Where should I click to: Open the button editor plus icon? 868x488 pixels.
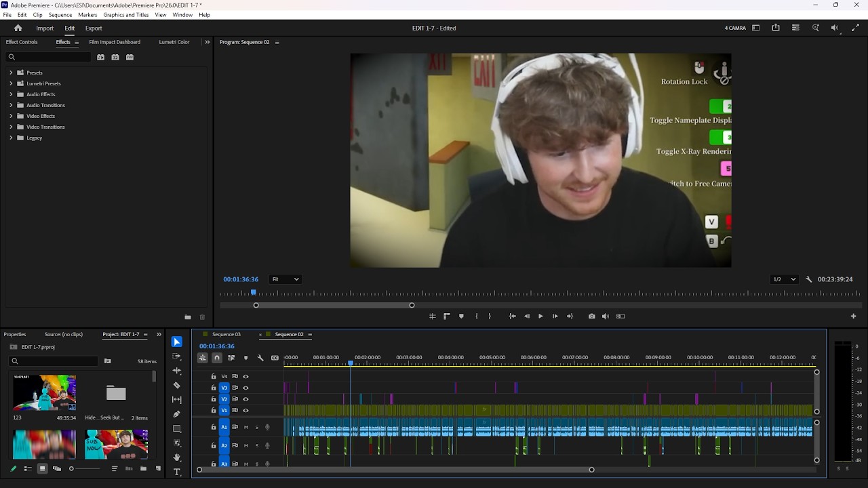coord(853,317)
